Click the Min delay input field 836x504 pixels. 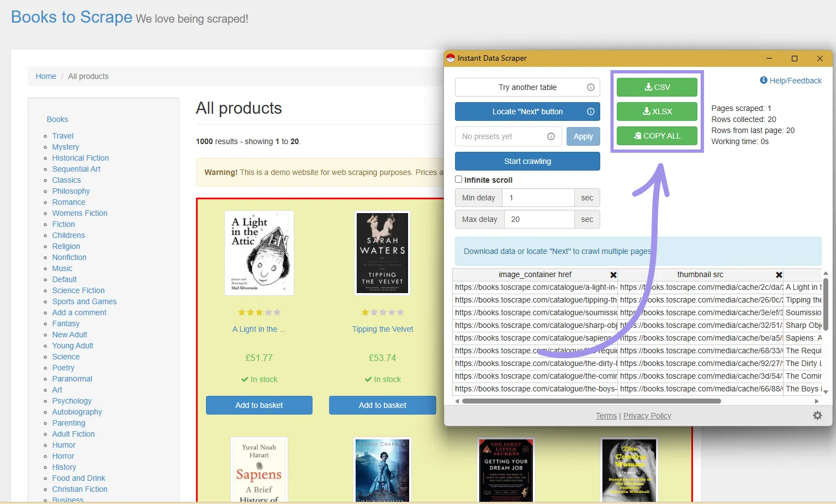click(x=538, y=198)
